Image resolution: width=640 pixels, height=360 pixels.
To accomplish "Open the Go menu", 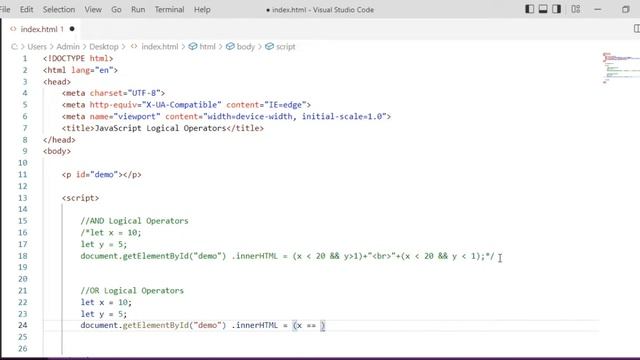I will tap(116, 9).
